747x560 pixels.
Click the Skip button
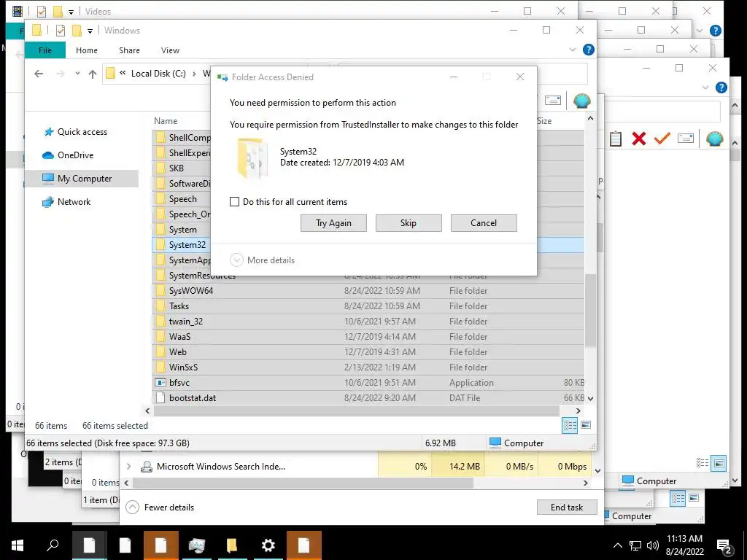[x=409, y=223]
